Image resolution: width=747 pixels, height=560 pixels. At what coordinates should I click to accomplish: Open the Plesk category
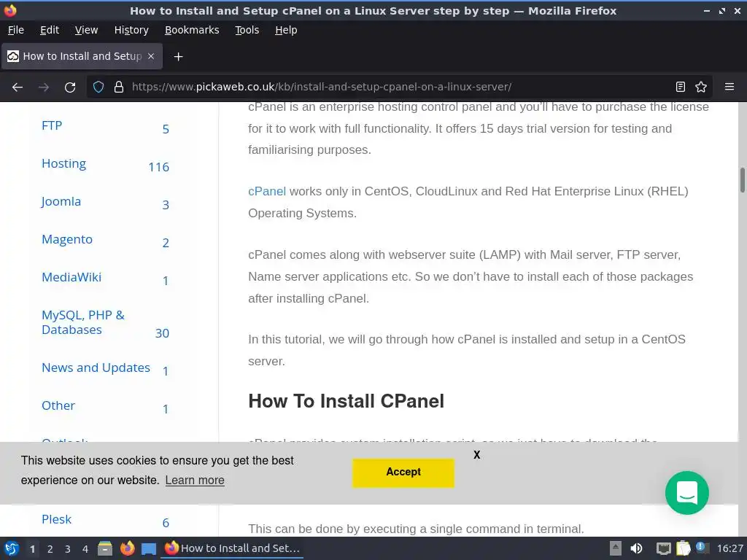pos(56,519)
